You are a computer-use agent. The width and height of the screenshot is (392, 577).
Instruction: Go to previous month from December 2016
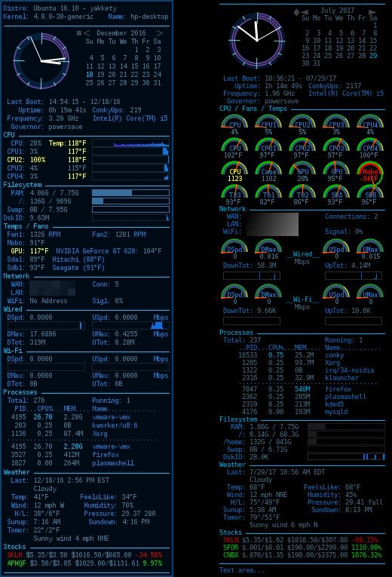pyautogui.click(x=87, y=33)
